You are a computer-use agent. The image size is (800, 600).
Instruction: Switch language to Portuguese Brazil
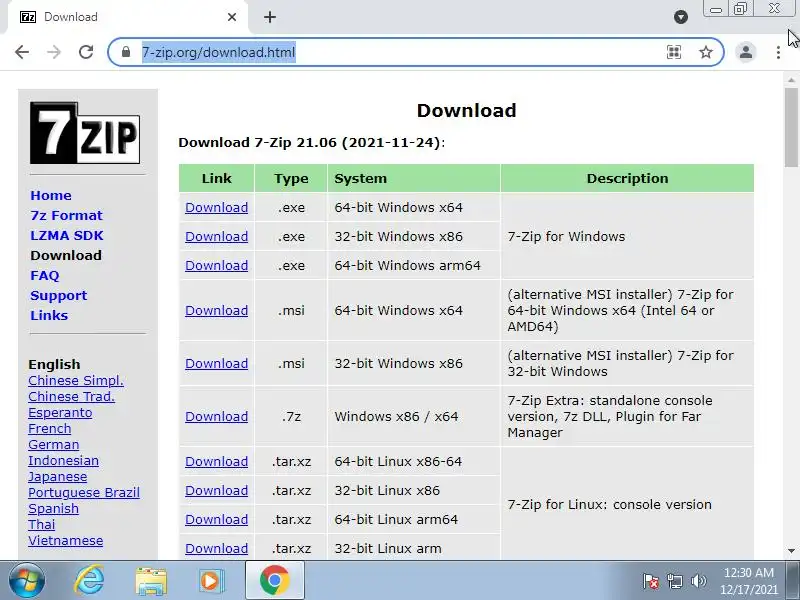click(84, 493)
